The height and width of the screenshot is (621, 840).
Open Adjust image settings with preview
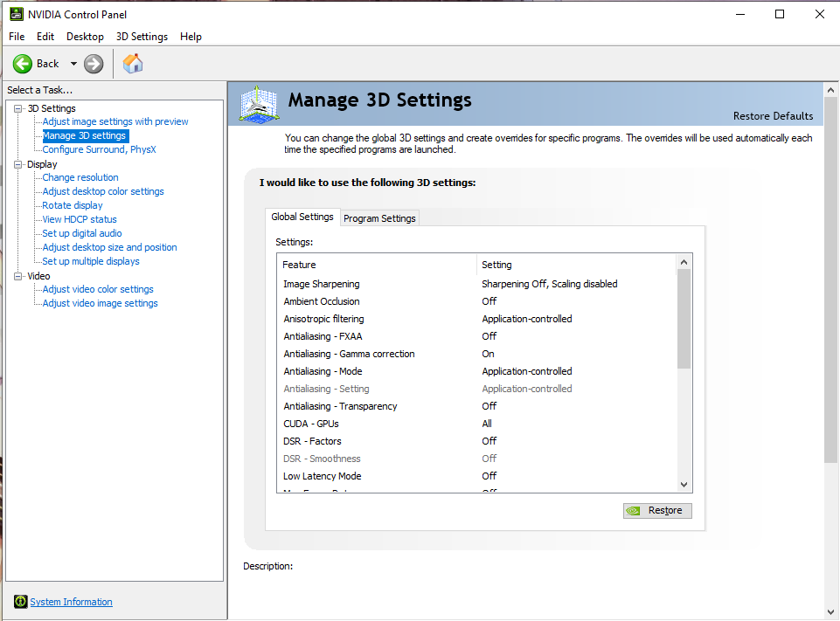[x=115, y=121]
